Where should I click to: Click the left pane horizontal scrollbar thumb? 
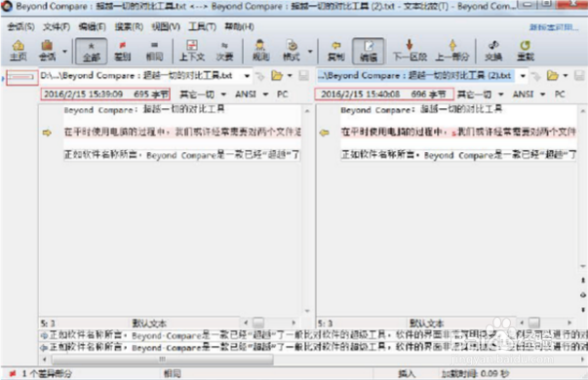tap(258, 323)
